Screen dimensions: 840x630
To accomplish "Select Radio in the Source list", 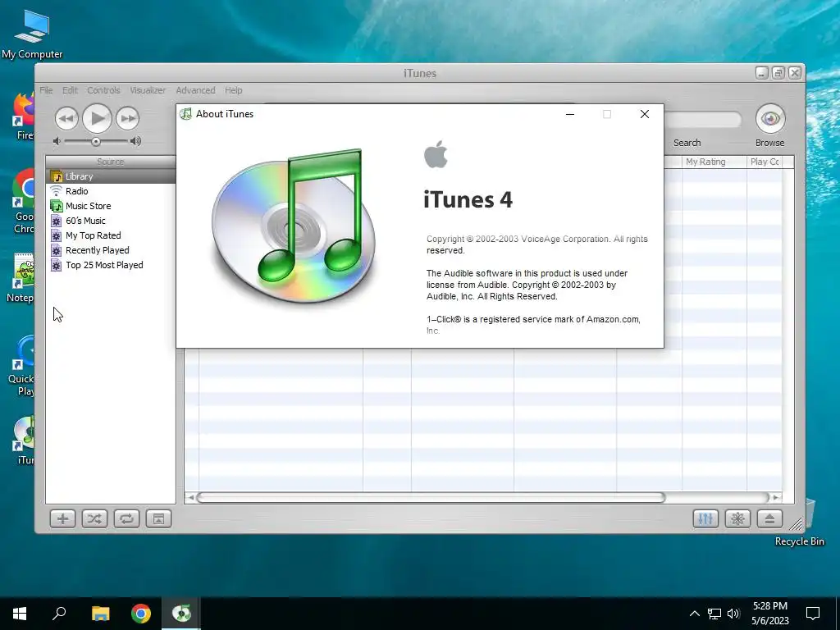I will 111,191.
